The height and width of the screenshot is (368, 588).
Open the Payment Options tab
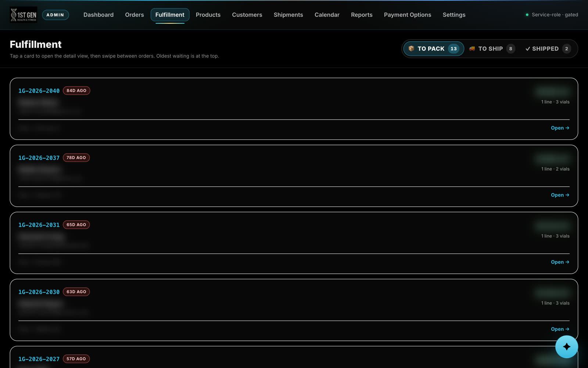[x=408, y=15]
